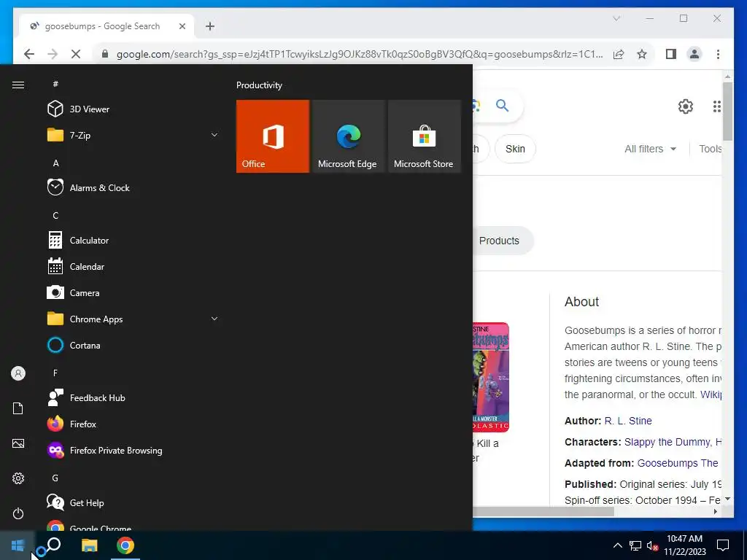Click the Productivity group title
The width and height of the screenshot is (747, 560).
click(x=259, y=85)
